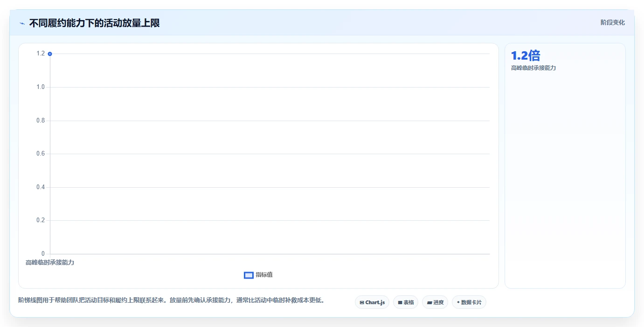Click the x-axis label 高峰临时承接能力

coord(50,262)
